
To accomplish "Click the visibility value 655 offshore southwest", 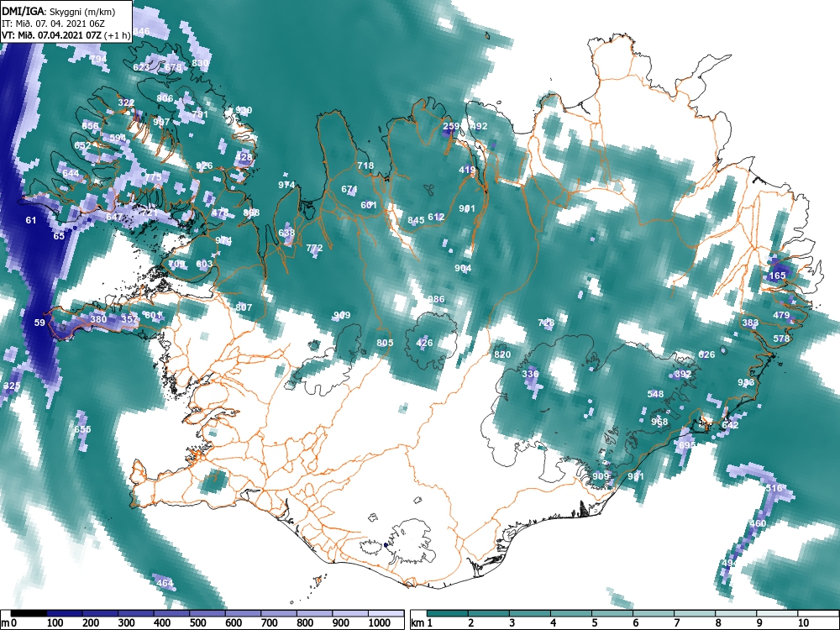I will pyautogui.click(x=82, y=429).
